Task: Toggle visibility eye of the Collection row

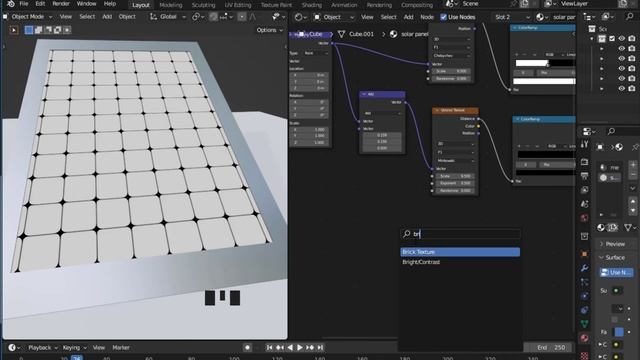Action: pyautogui.click(x=621, y=38)
